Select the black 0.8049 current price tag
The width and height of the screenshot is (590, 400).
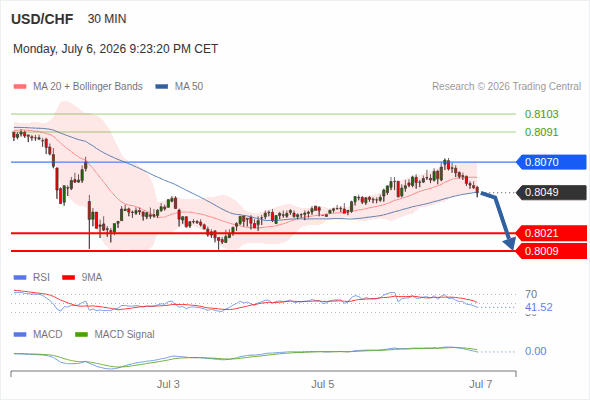551,192
